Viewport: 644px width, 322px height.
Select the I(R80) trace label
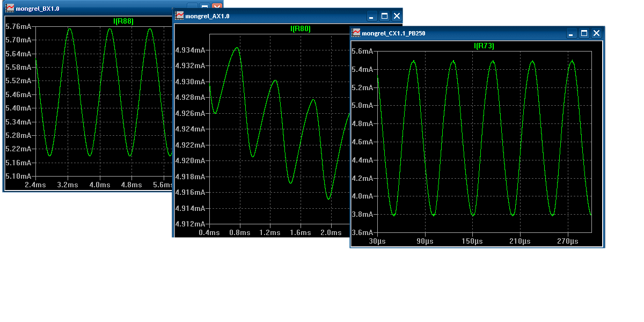[x=301, y=28]
